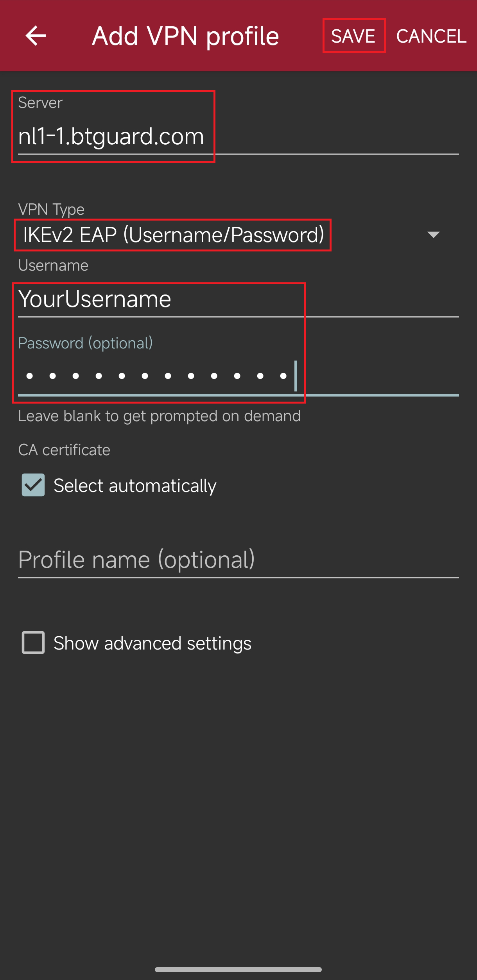Image resolution: width=477 pixels, height=980 pixels.
Task: Tap the 'Select automatically' label text
Action: pos(135,486)
